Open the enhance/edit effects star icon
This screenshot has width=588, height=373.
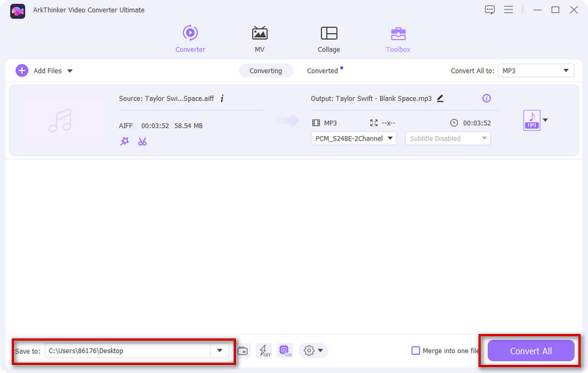tap(124, 141)
